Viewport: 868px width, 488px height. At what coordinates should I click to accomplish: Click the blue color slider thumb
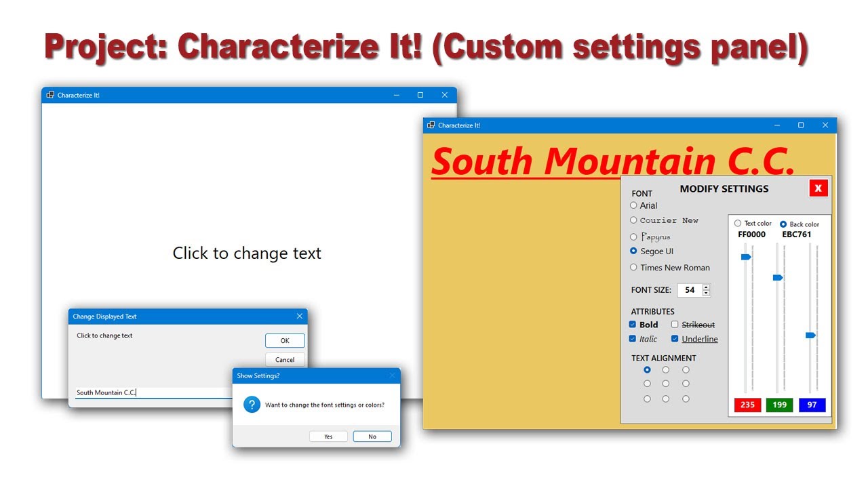[810, 335]
